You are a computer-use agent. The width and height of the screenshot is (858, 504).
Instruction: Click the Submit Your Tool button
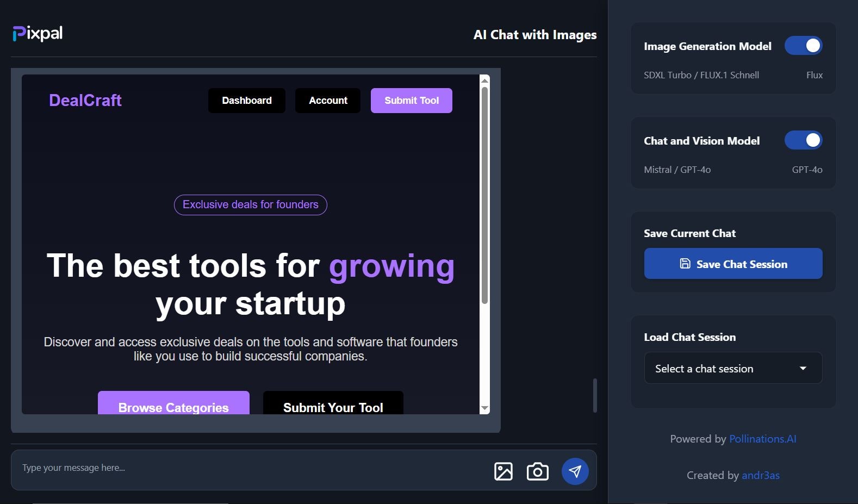[333, 403]
